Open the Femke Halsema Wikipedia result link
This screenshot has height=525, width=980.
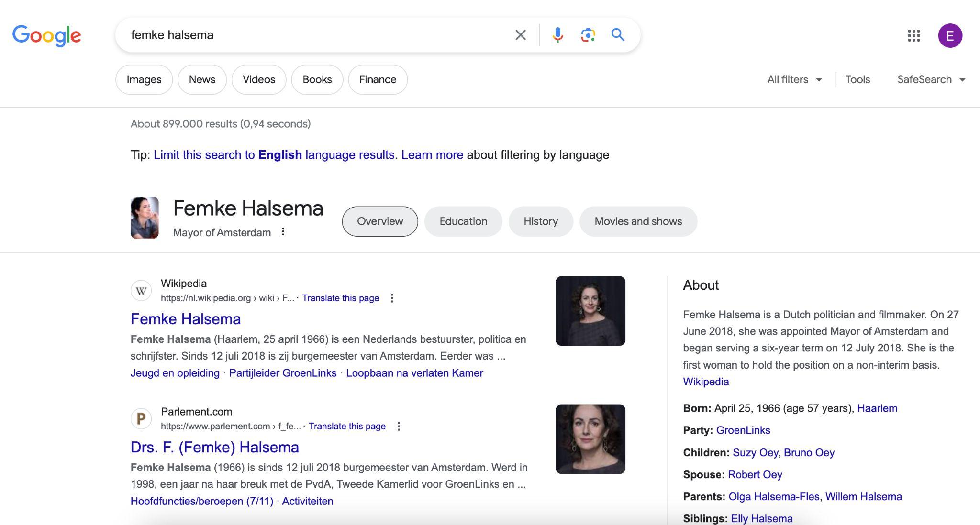coord(186,319)
